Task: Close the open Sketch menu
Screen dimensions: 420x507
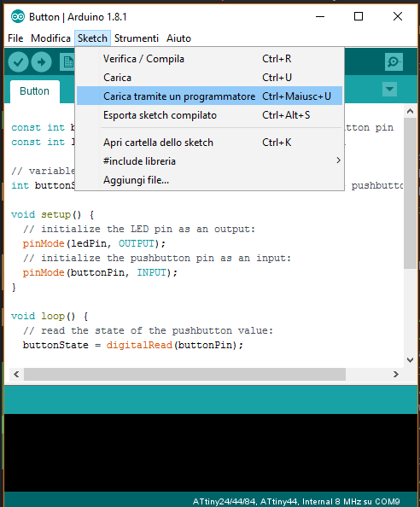Action: pyautogui.click(x=92, y=38)
